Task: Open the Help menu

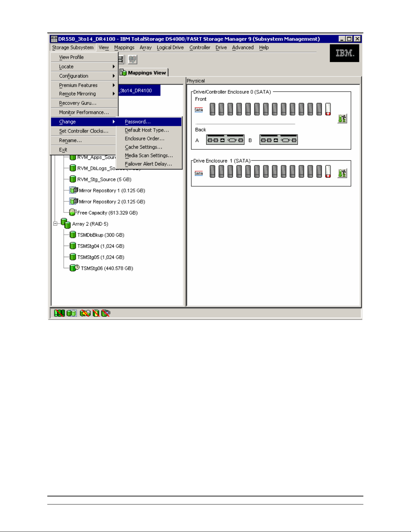Action: 264,48
